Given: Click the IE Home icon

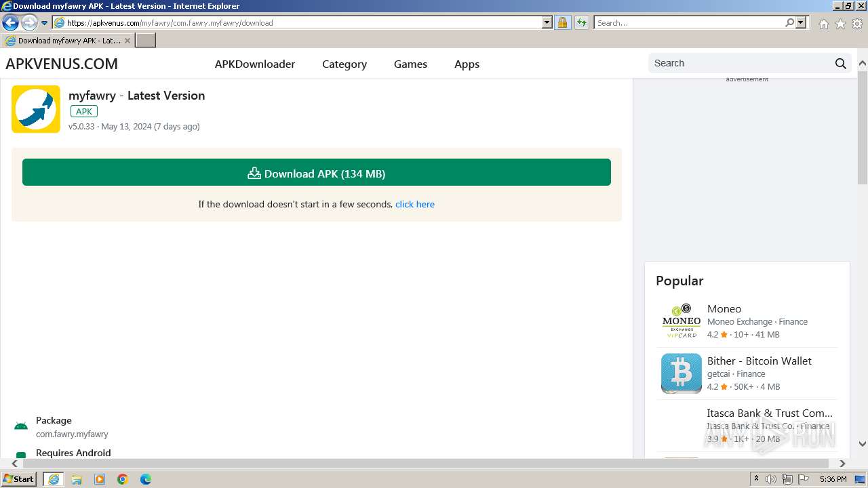Looking at the screenshot, I should pyautogui.click(x=823, y=24).
